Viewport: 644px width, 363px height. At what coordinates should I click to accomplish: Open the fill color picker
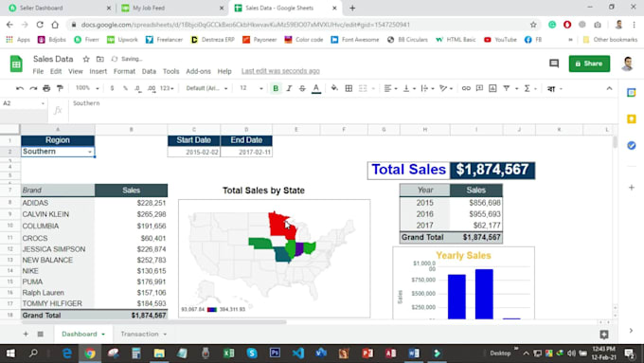click(x=334, y=88)
